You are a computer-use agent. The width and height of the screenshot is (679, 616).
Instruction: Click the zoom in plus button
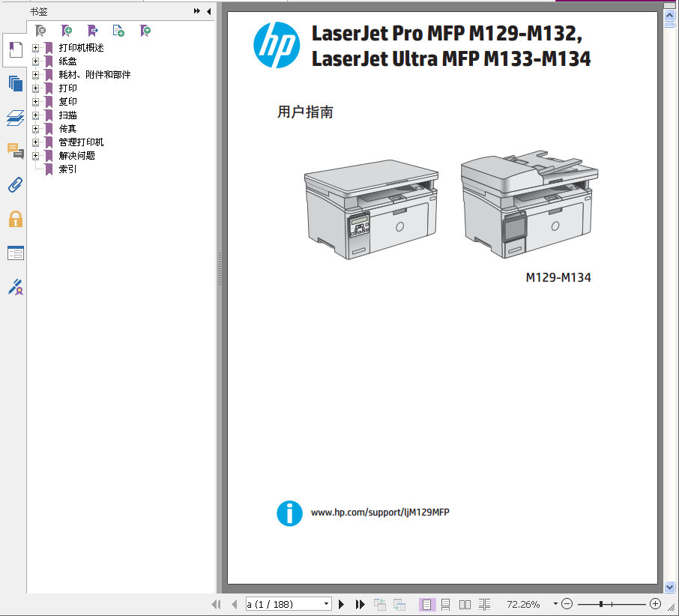[656, 603]
